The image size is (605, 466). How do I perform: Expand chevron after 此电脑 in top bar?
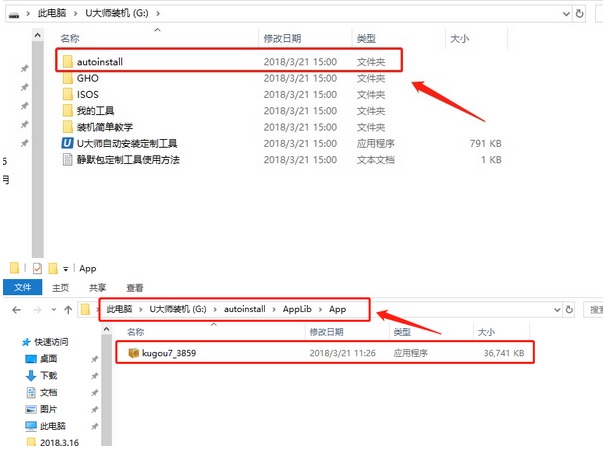click(x=76, y=14)
